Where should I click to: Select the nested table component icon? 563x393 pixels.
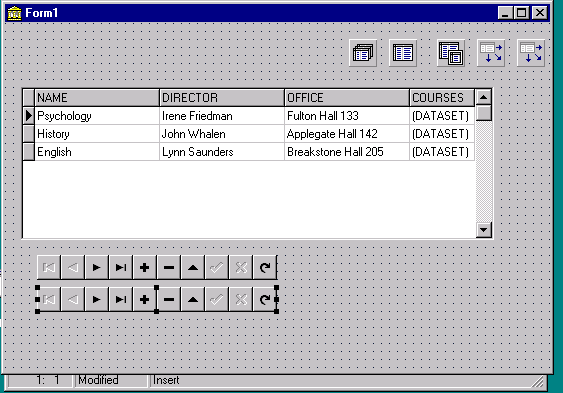[451, 53]
